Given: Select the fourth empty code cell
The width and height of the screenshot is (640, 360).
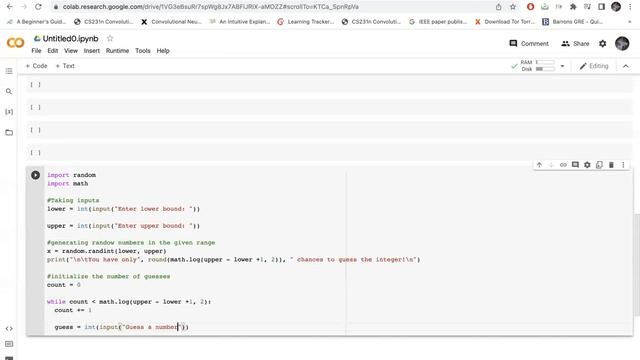Looking at the screenshot, I should [x=330, y=153].
